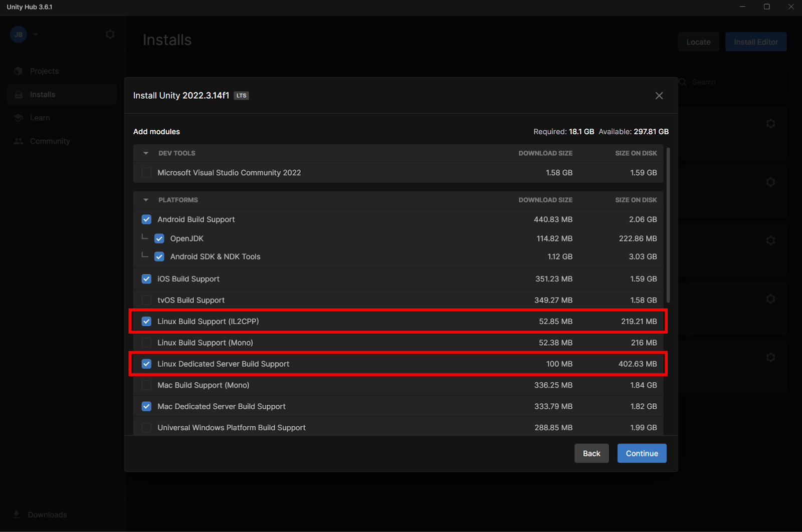Uncheck Linux Build Support (IL2CPP)
Screen dimensions: 802x532
tap(146, 322)
